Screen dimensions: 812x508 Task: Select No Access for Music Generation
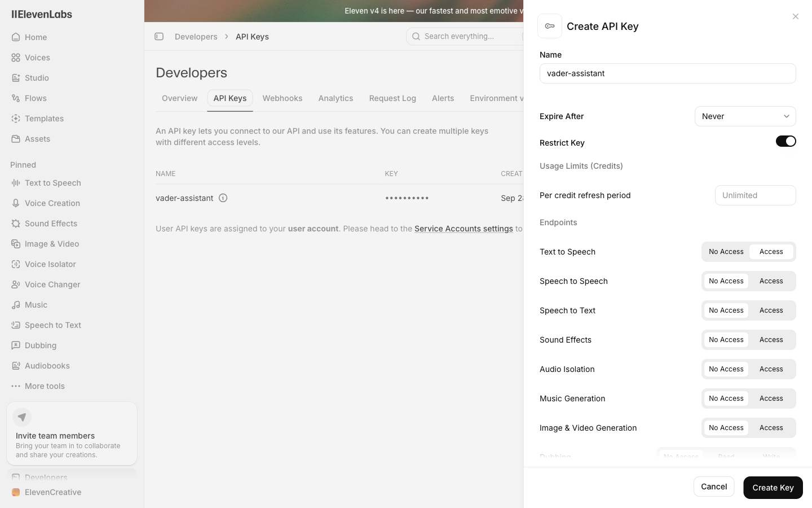726,398
